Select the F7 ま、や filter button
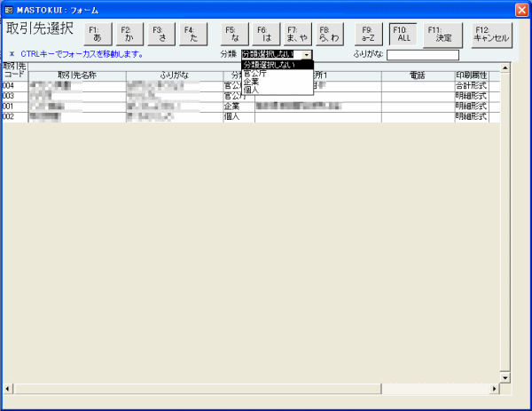 [294, 34]
